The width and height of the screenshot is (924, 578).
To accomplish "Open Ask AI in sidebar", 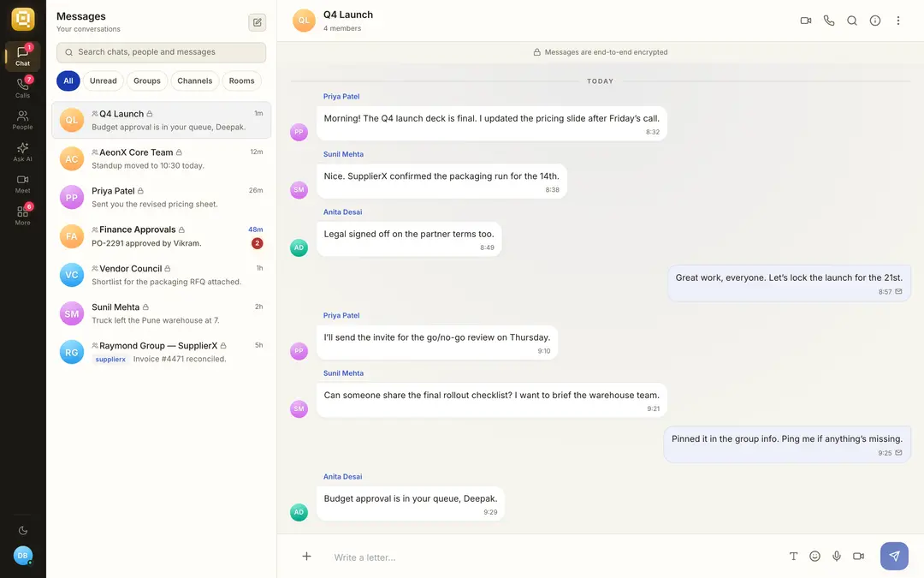I will pyautogui.click(x=22, y=152).
